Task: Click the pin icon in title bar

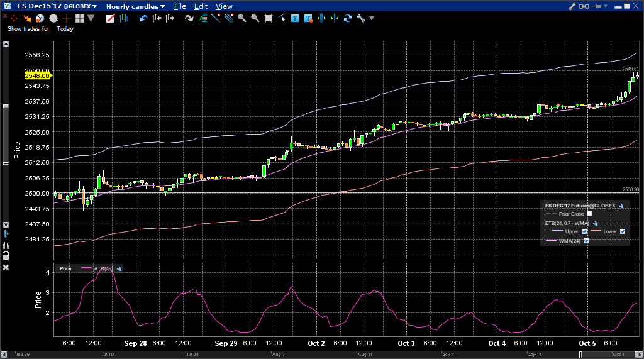Action: coord(597,6)
